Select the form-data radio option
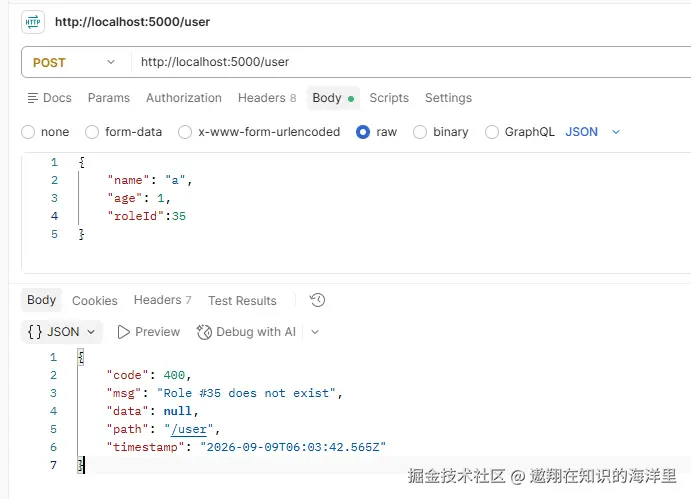The width and height of the screenshot is (691, 499). click(x=92, y=132)
